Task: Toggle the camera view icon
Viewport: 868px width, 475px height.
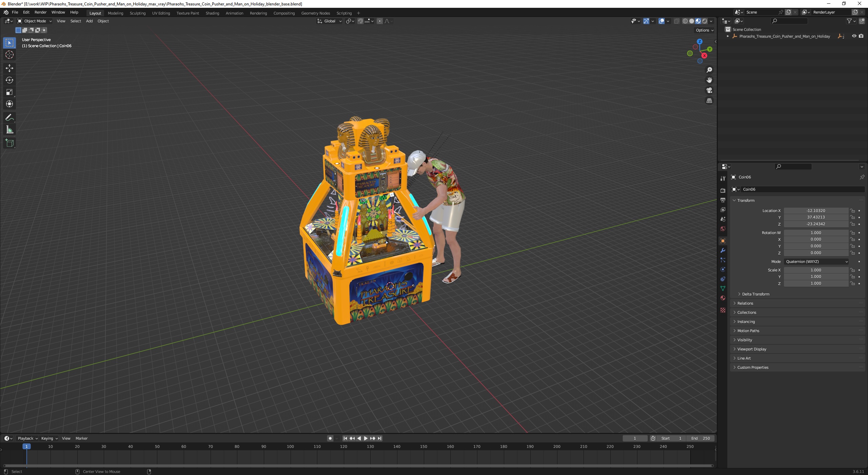Action: pyautogui.click(x=709, y=90)
